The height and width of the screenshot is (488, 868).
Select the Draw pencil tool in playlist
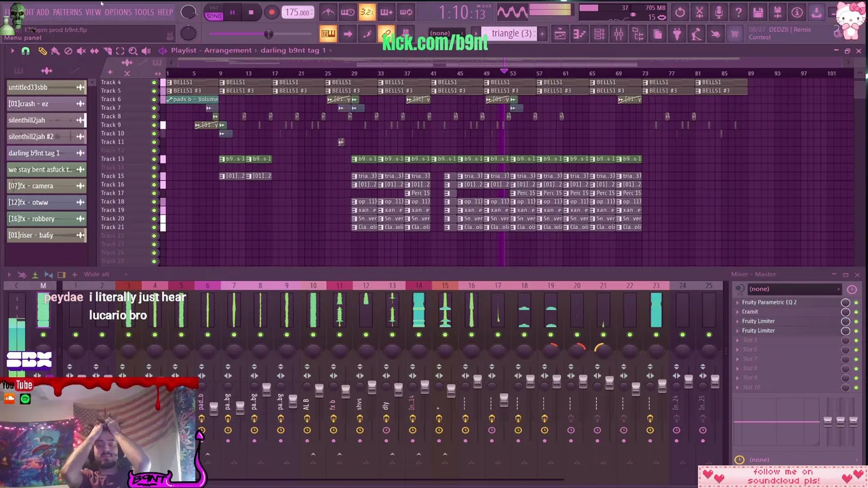[x=42, y=51]
